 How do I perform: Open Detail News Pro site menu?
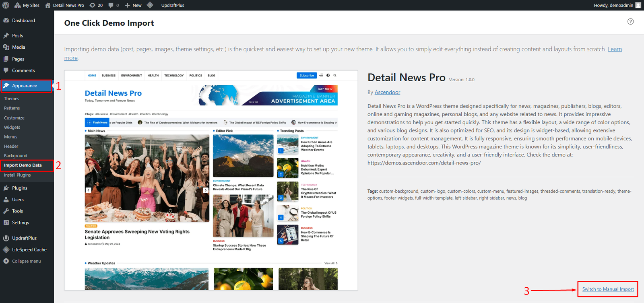pyautogui.click(x=64, y=5)
